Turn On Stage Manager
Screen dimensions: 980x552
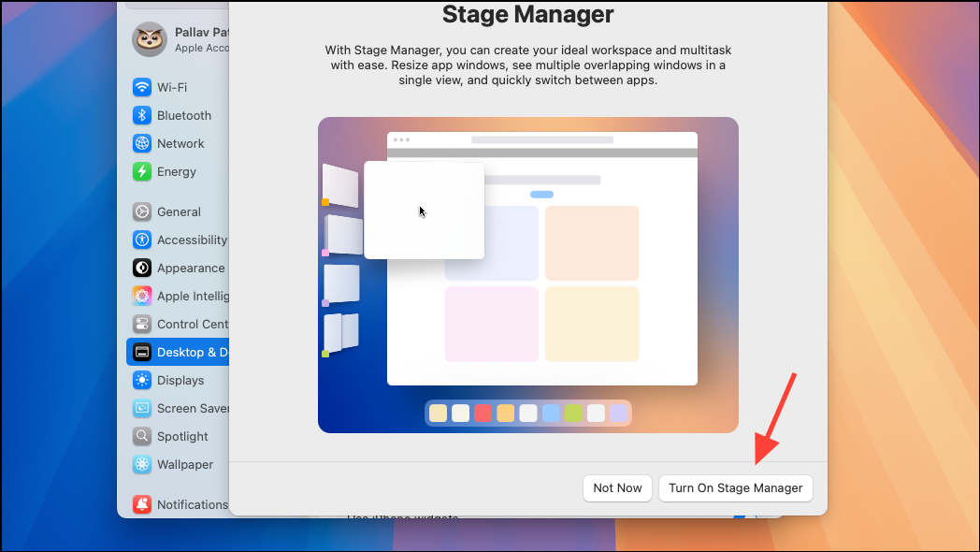tap(736, 488)
